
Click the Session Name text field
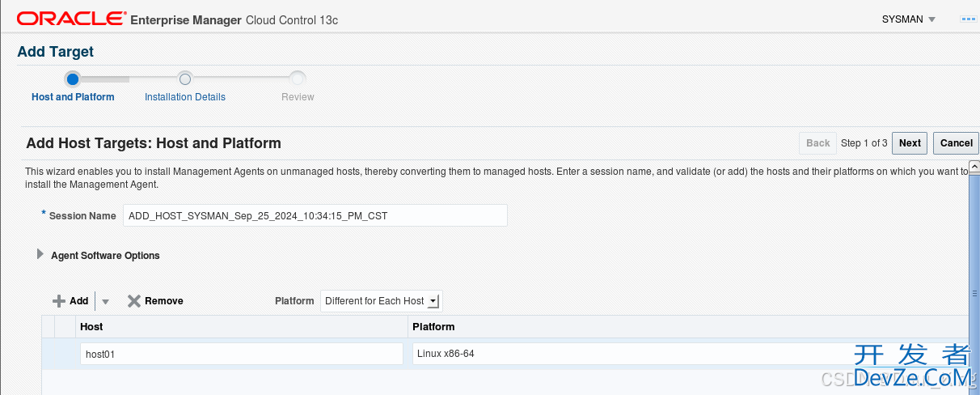point(315,215)
